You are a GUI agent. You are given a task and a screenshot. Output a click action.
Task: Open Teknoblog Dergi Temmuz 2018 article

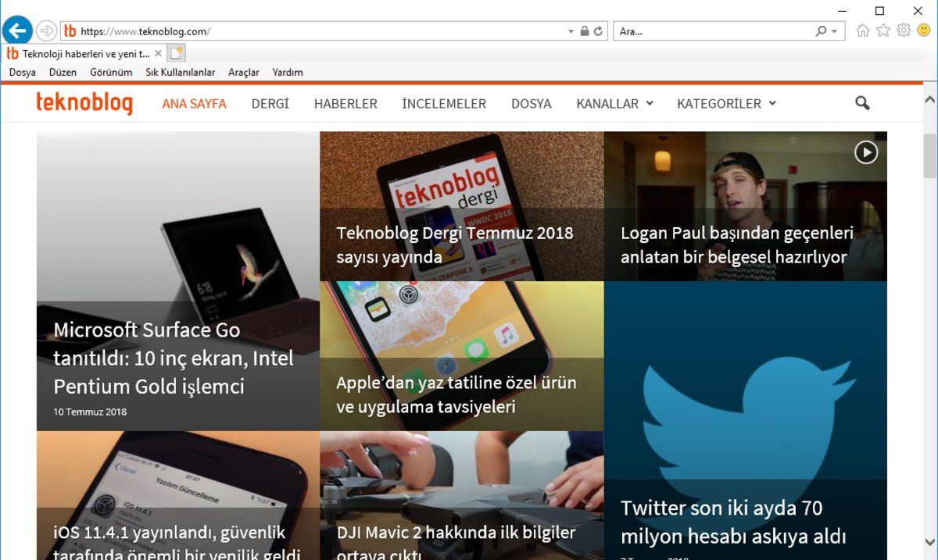[x=455, y=244]
